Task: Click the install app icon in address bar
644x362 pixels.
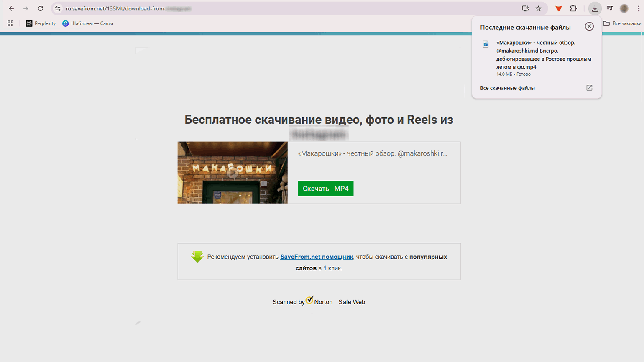Action: point(525,8)
